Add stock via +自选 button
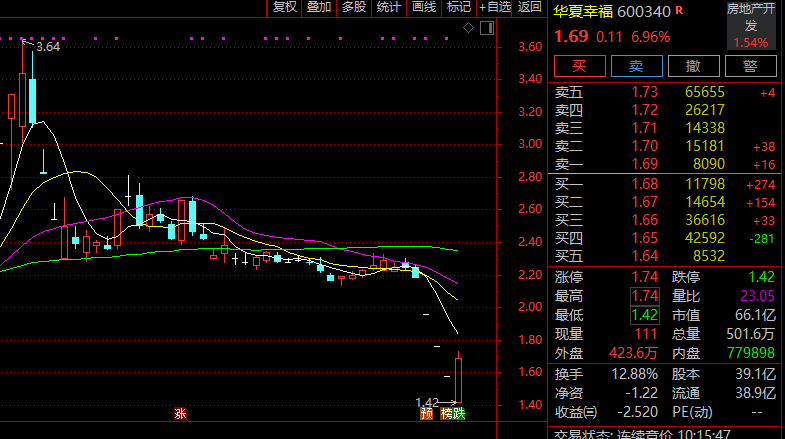The width and height of the screenshot is (785, 439). [495, 8]
